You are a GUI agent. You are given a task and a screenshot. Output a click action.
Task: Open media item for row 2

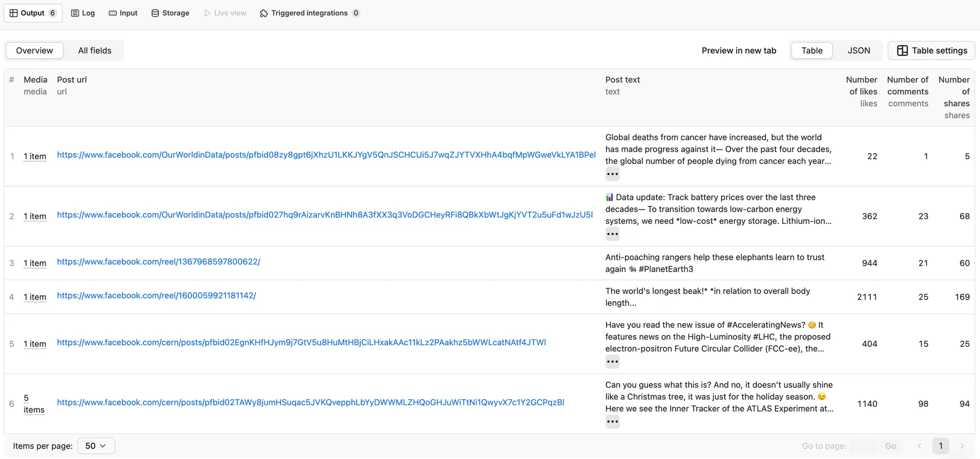click(x=35, y=216)
